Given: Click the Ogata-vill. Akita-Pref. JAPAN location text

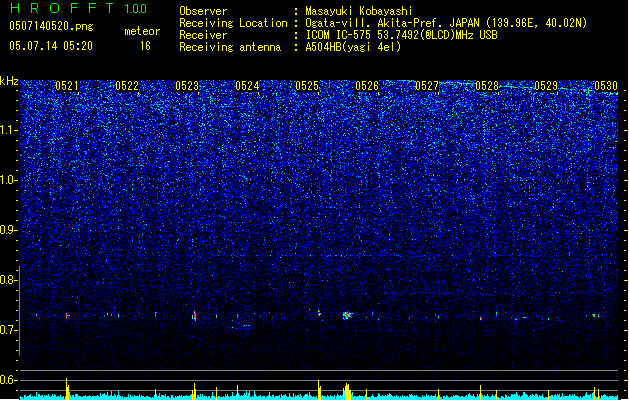Looking at the screenshot, I should (x=446, y=23).
